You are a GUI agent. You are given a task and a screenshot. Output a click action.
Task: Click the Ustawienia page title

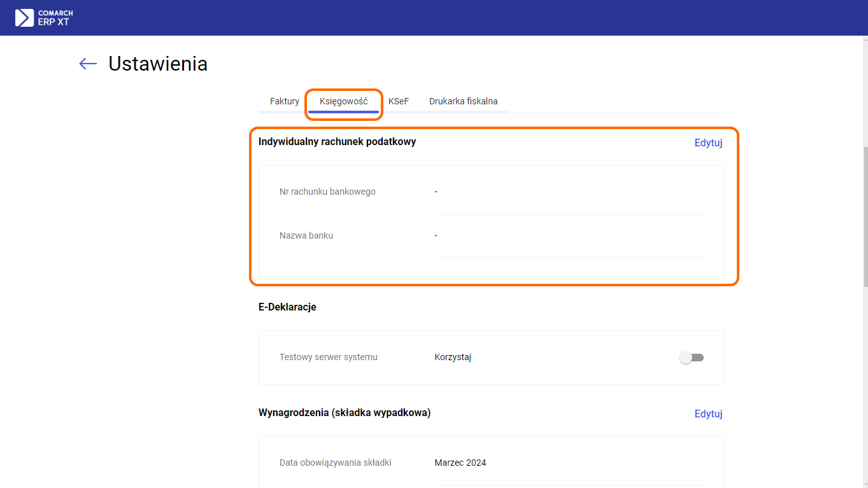pos(158,64)
